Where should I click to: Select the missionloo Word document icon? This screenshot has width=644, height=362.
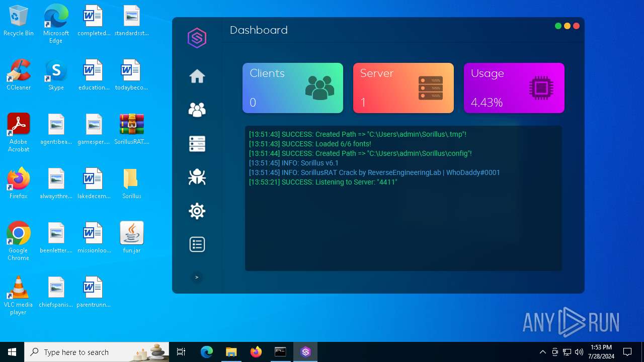[94, 238]
